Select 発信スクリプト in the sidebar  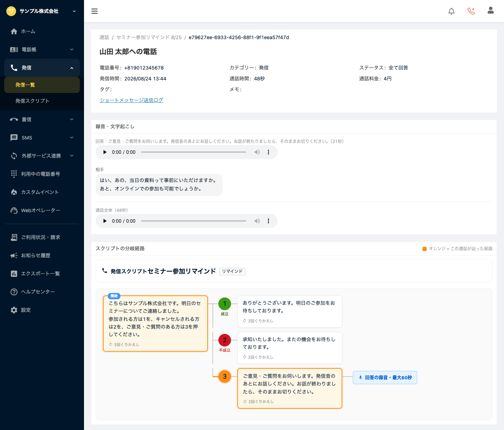pos(42,101)
